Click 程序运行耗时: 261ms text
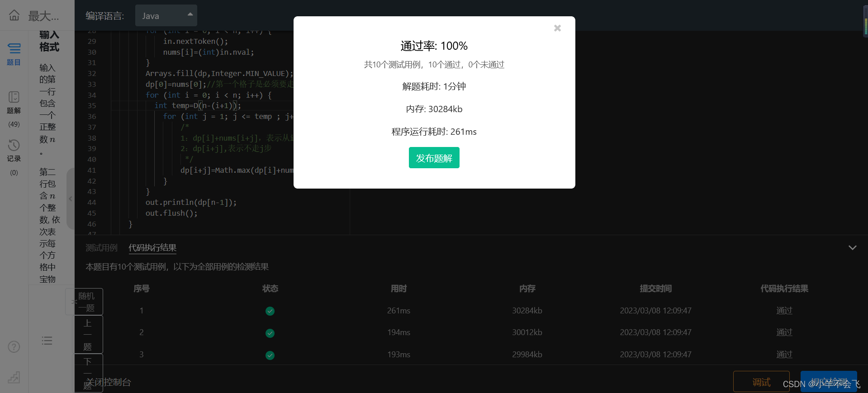This screenshot has width=868, height=393. (434, 132)
